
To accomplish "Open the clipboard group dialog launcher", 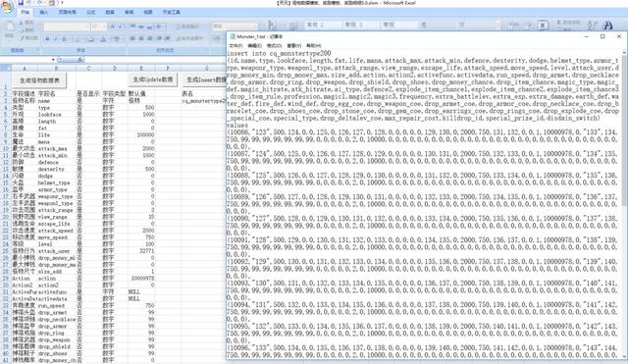I will point(37,50).
